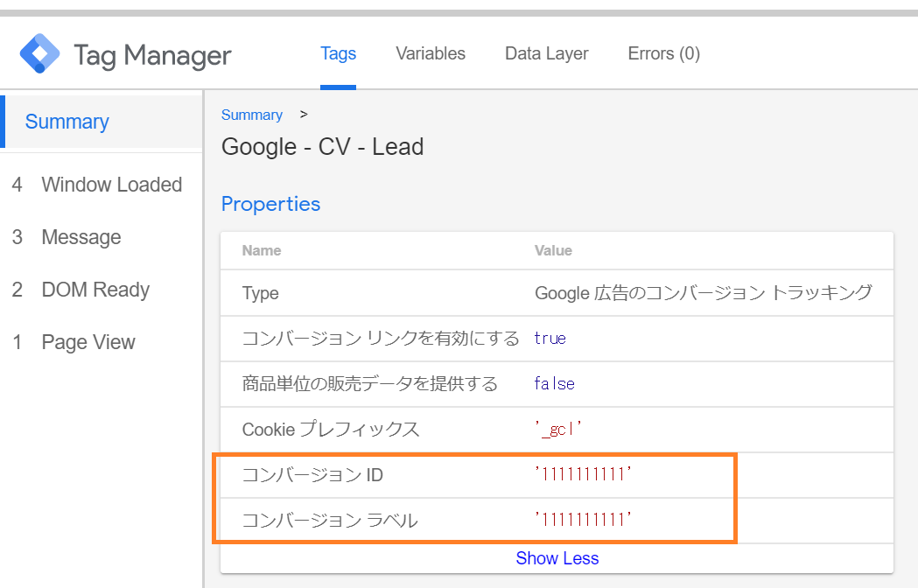Click the true value for コンバージョン リンク
Image resolution: width=918 pixels, height=588 pixels.
click(550, 339)
